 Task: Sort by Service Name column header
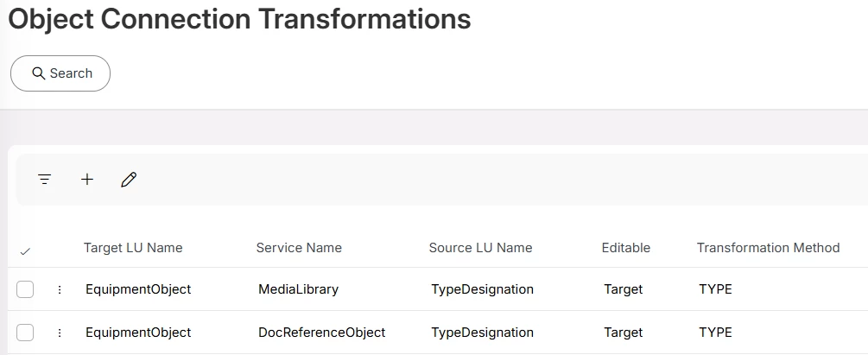[299, 248]
